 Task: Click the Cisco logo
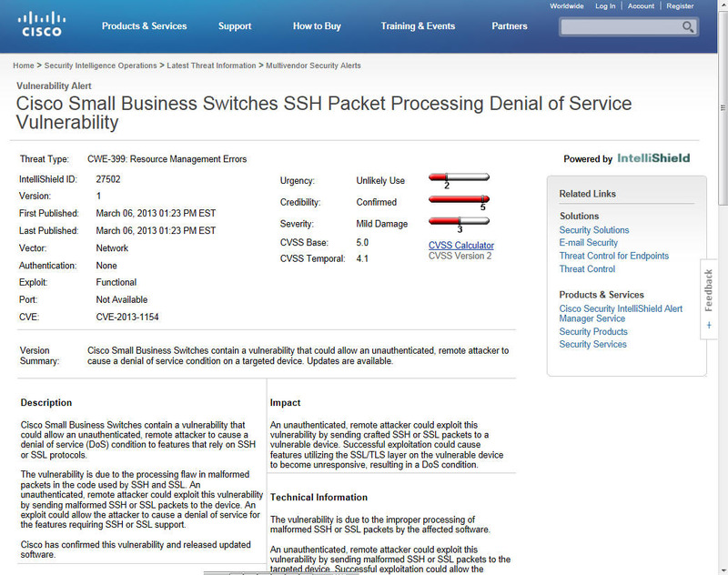pyautogui.click(x=40, y=24)
